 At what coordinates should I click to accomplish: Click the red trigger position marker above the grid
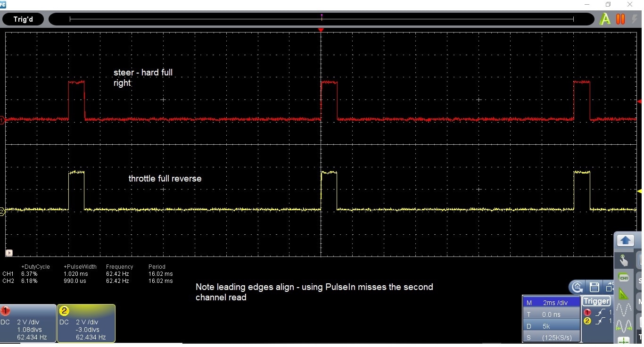point(321,30)
